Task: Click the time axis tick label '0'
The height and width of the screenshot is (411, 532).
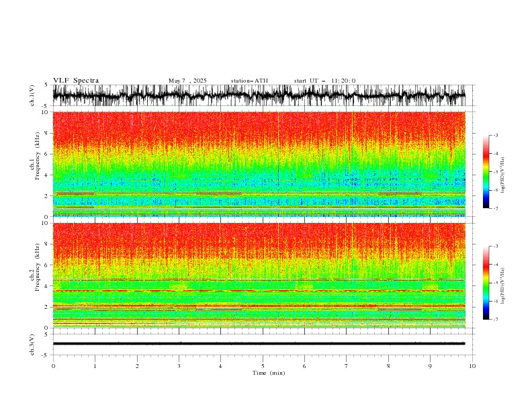Action: point(53,366)
